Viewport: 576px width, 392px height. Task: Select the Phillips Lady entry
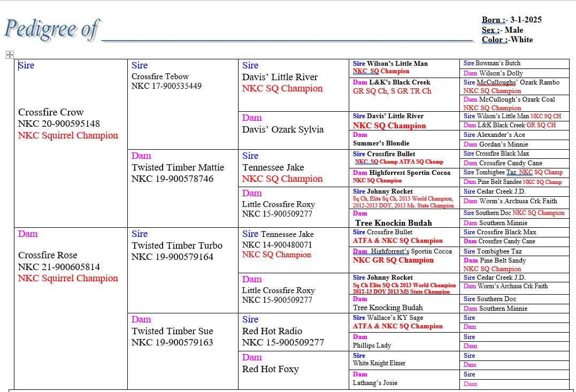pos(372,345)
